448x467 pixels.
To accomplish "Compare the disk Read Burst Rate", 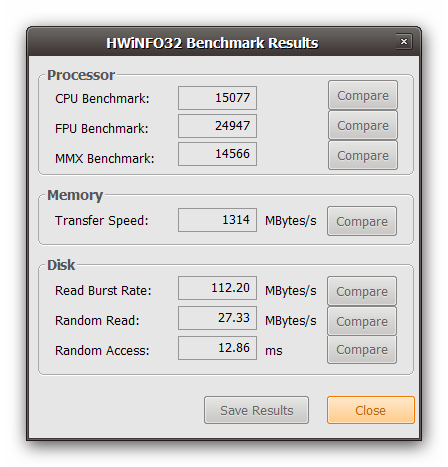I will [x=362, y=291].
